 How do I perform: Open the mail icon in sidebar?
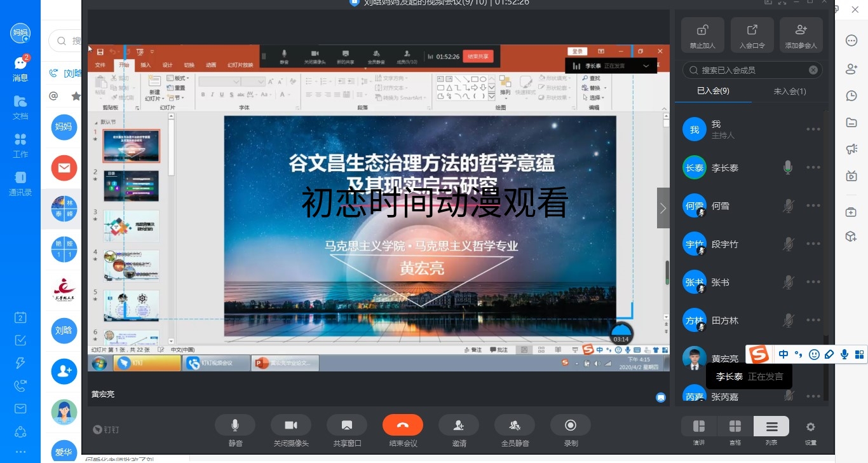tap(20, 409)
